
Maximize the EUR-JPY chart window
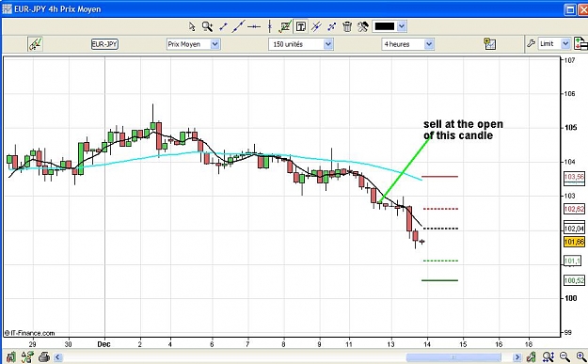coord(570,9)
